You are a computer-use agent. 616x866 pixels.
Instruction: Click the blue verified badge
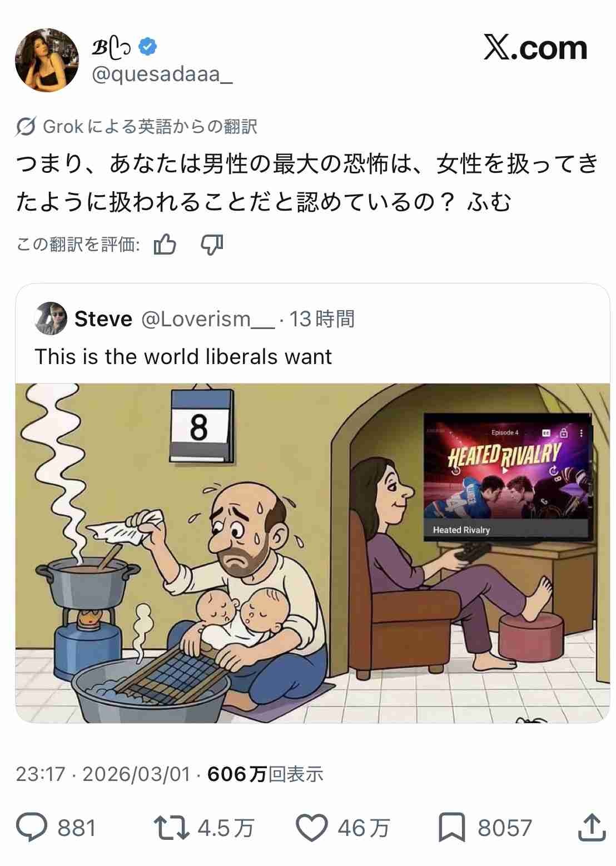pyautogui.click(x=147, y=47)
